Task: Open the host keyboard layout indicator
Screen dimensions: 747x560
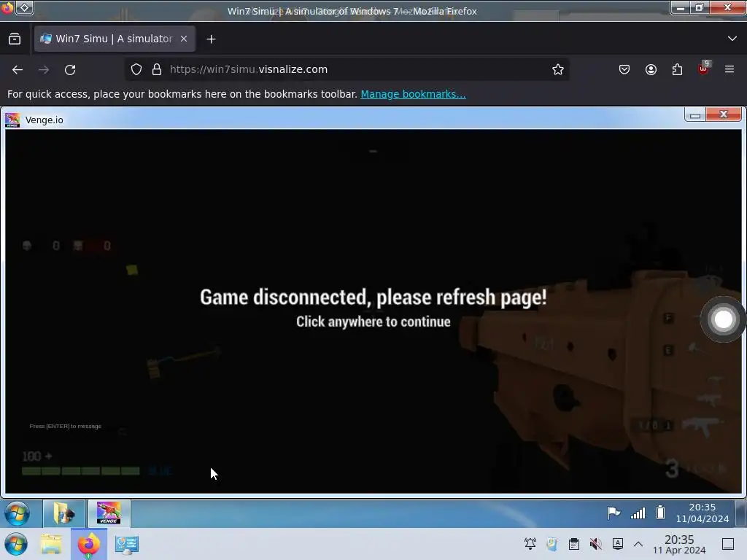Action: [617, 544]
